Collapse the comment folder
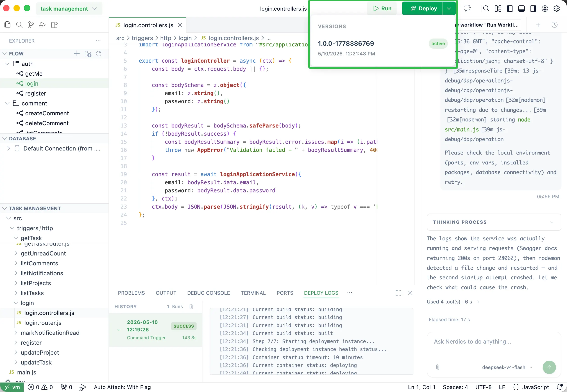Image resolution: width=567 pixels, height=392 pixels. [x=7, y=103]
